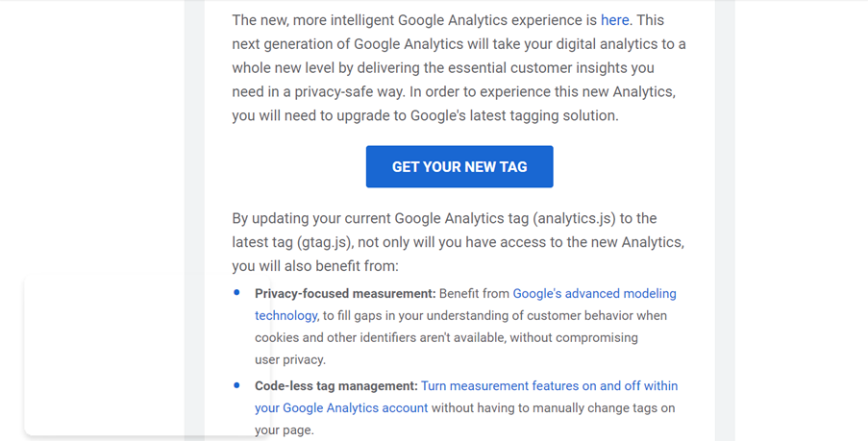Image resolution: width=868 pixels, height=441 pixels.
Task: Click the blank white overlay panel
Action: tap(115, 355)
